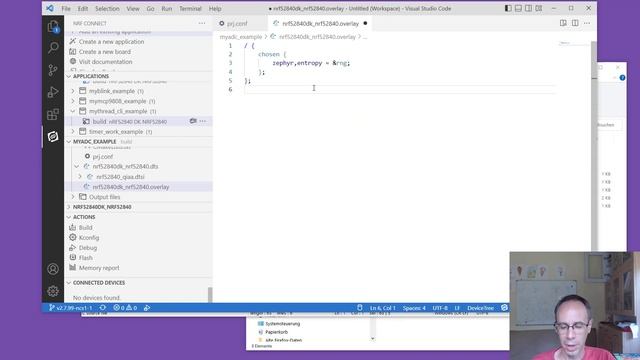Click the Ln 6, Col 1 status item
The image size is (640, 360).
tap(382, 308)
